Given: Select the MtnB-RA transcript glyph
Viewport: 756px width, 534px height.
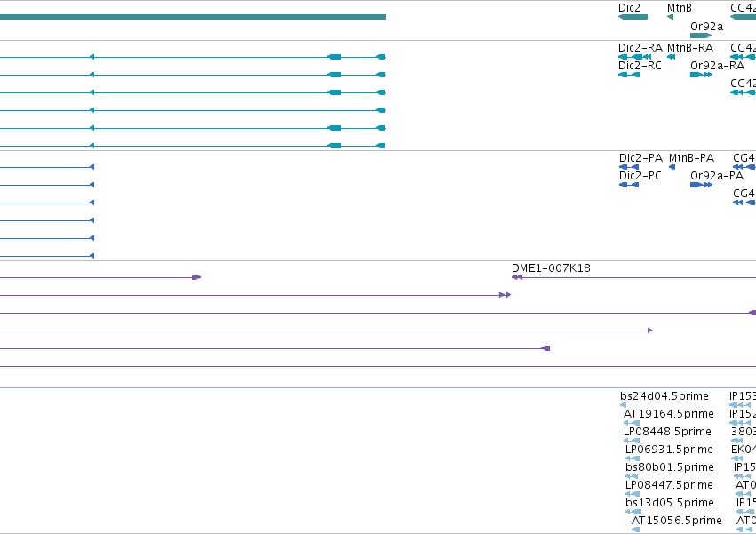Looking at the screenshot, I should point(671,57).
